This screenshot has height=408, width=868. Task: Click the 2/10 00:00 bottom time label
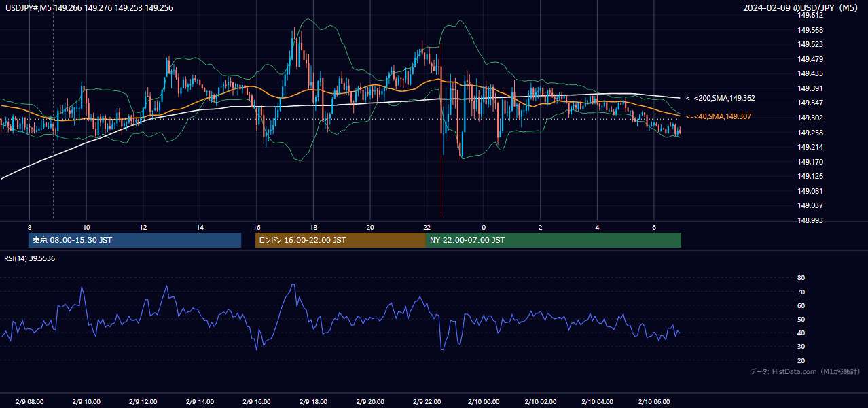(484, 401)
